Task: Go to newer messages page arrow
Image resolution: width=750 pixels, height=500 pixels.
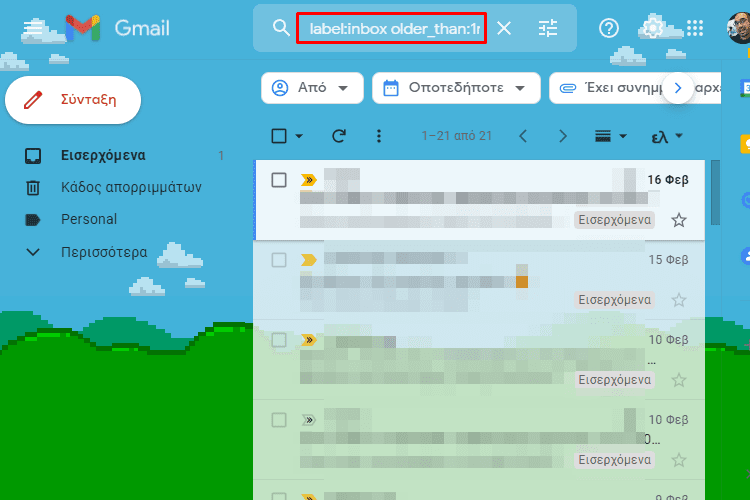Action: [523, 136]
